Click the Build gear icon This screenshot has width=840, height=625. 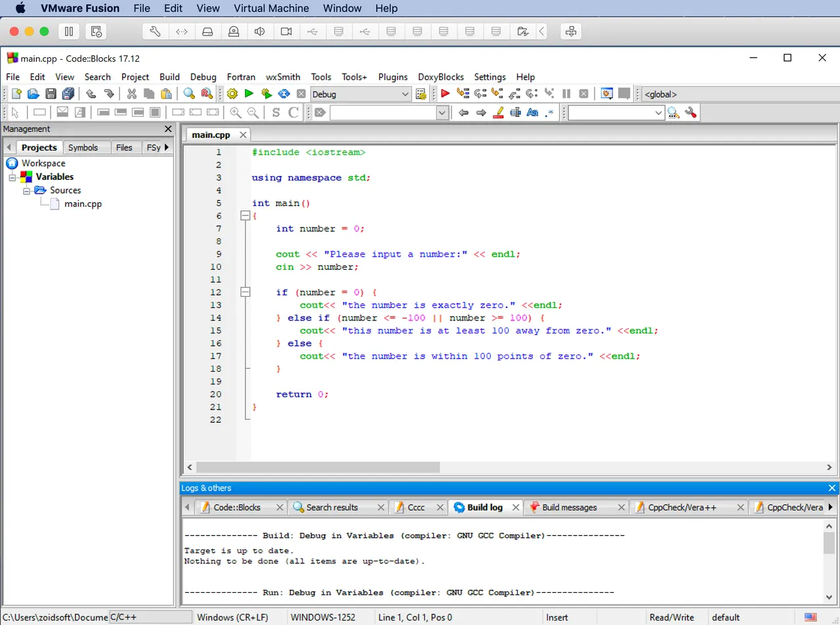coord(232,94)
